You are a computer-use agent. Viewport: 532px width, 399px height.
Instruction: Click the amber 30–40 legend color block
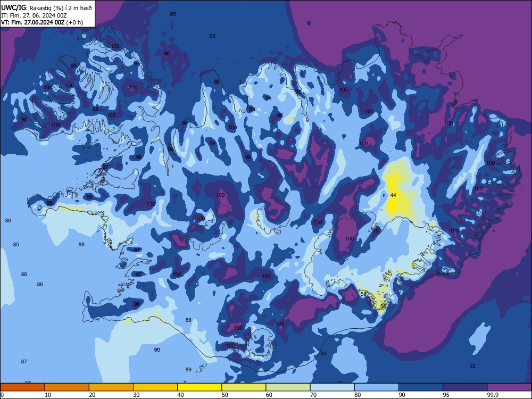[x=155, y=387]
